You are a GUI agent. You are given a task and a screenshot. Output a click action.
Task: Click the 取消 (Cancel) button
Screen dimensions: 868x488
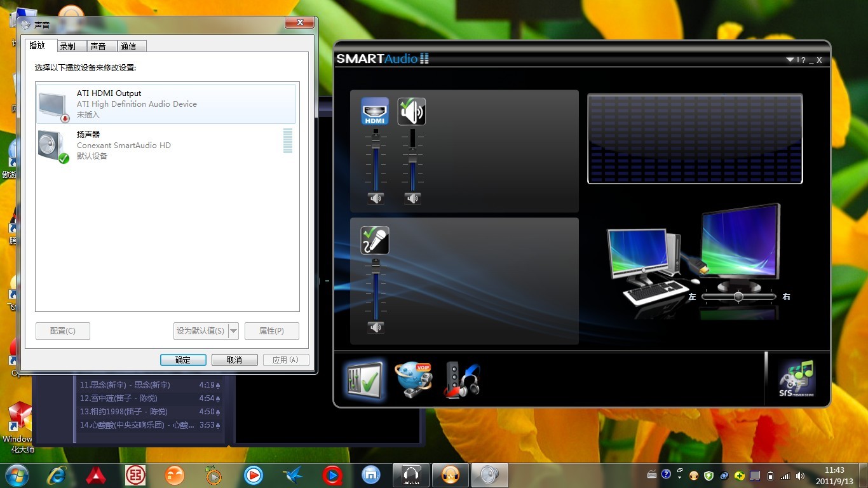[234, 360]
